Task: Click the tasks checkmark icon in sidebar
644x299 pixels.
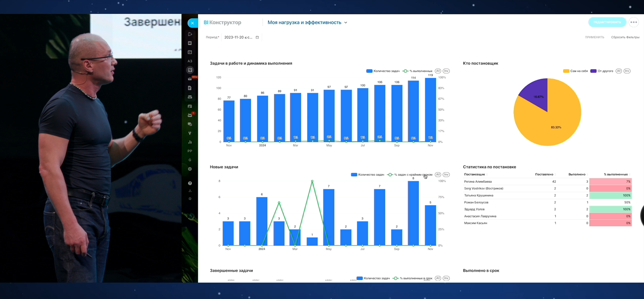Action: [190, 70]
